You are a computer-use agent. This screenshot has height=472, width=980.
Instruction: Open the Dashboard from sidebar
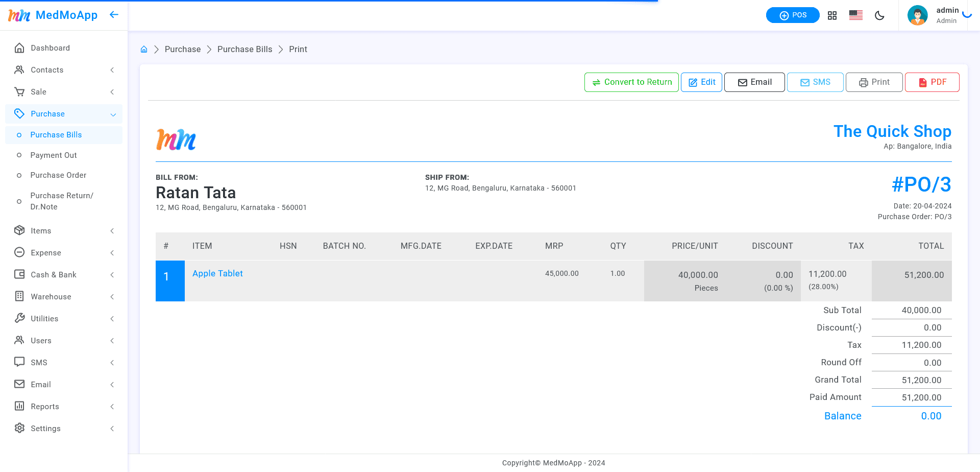coord(50,48)
